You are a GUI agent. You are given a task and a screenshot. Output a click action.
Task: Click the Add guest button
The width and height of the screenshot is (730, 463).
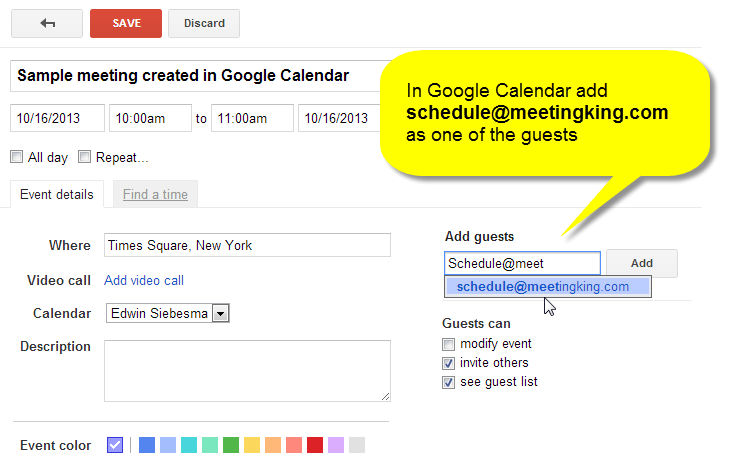[x=642, y=263]
